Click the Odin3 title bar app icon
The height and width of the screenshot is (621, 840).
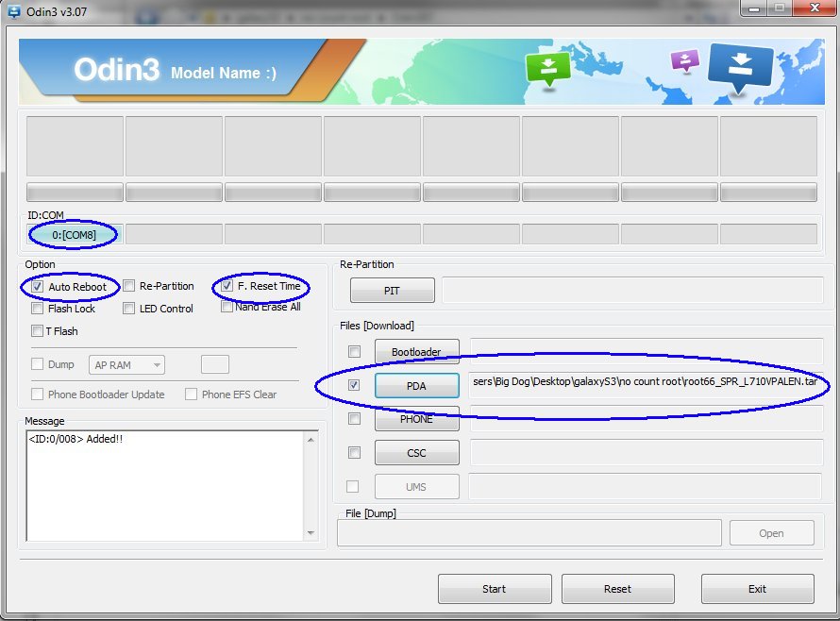point(13,11)
